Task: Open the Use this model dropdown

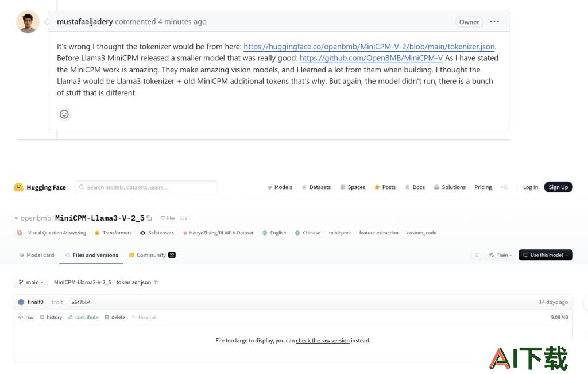Action: pos(546,255)
